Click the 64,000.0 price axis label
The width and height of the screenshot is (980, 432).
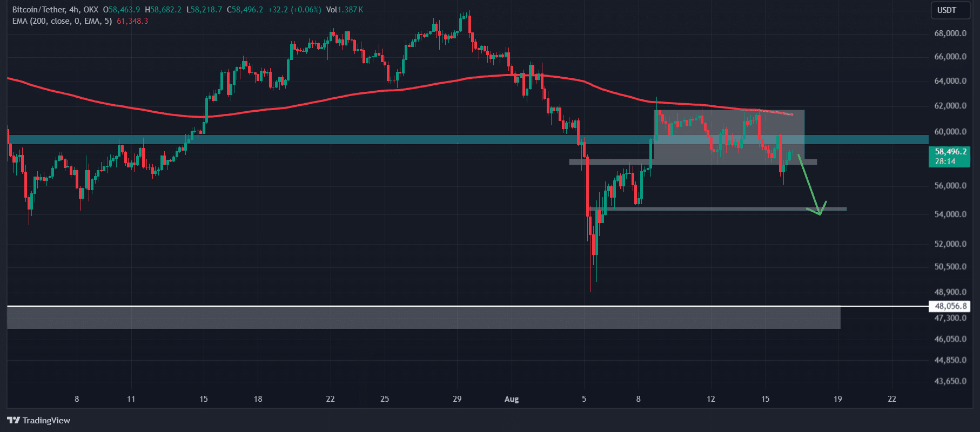tap(950, 81)
